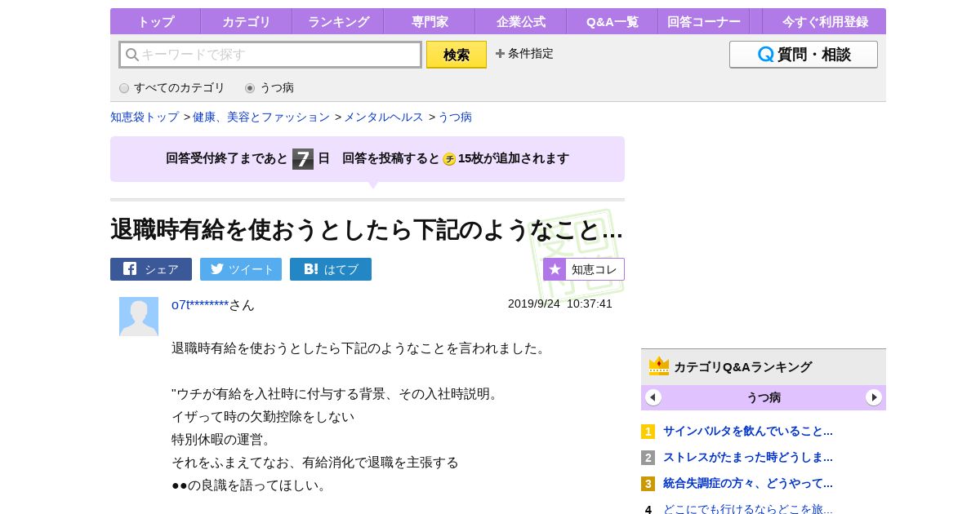Click the Hatena B! icon
This screenshot has height=514, width=980.
[x=310, y=268]
